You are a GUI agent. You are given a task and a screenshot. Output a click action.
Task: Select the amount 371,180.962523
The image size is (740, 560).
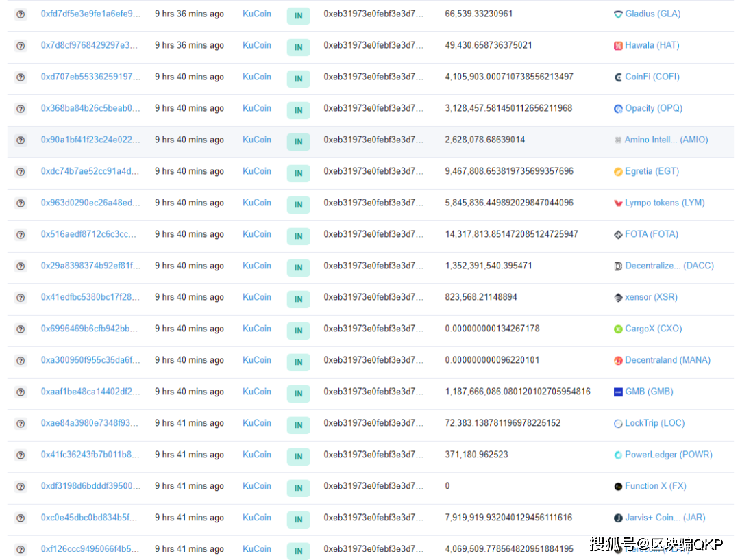pyautogui.click(x=476, y=455)
